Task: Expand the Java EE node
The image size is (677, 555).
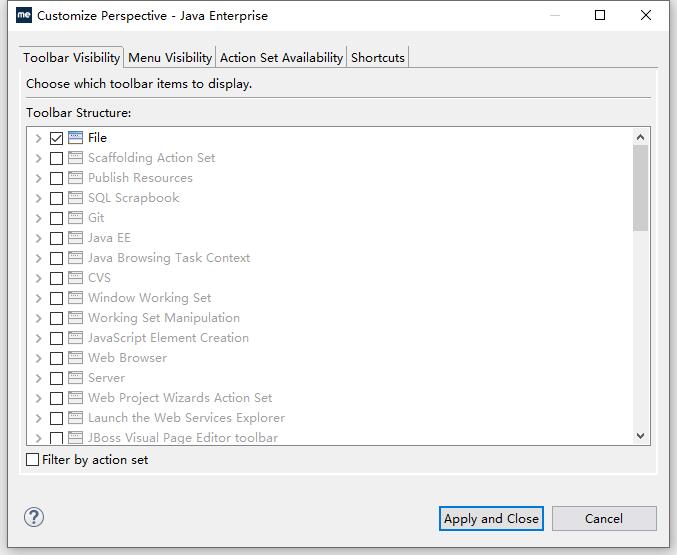Action: [38, 238]
